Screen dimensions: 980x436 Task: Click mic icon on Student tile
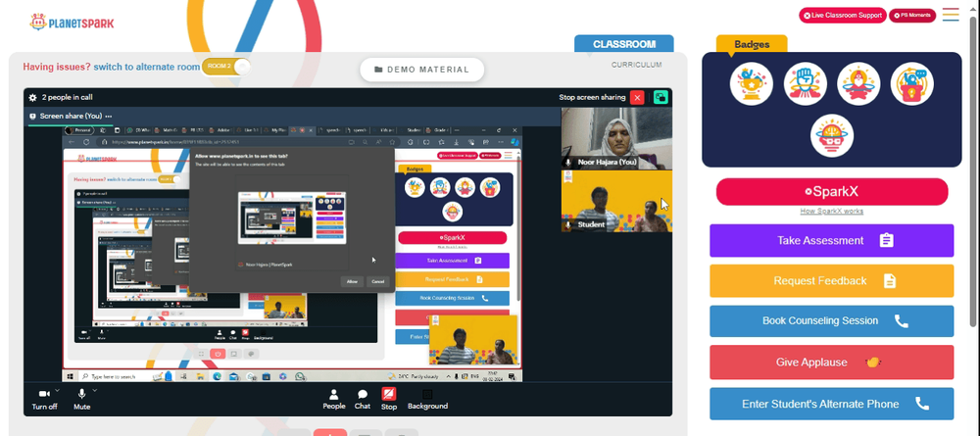(568, 224)
